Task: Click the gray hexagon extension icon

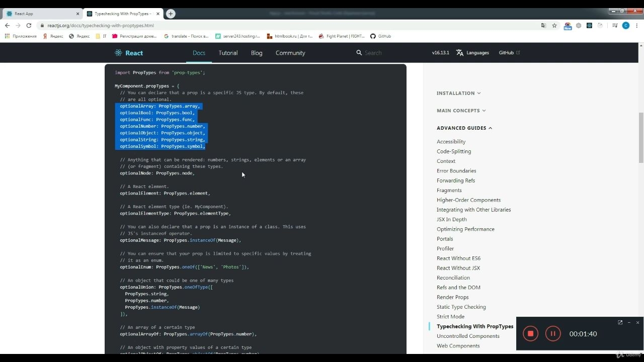Action: coord(579,26)
